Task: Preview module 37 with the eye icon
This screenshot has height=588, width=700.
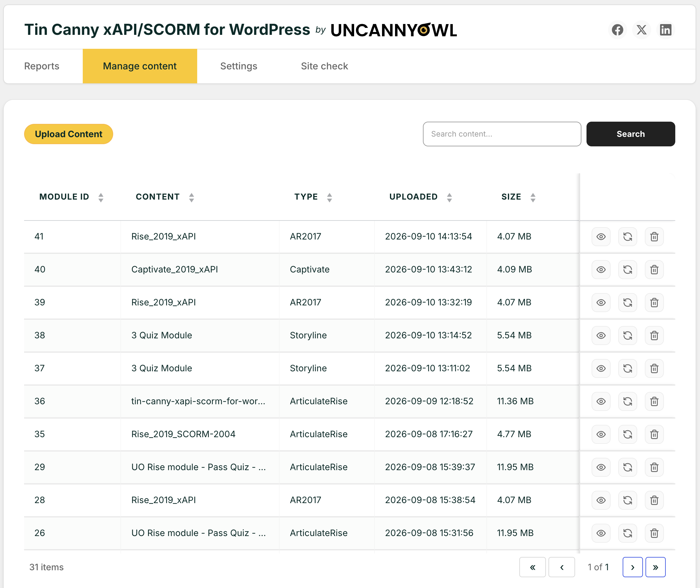Action: tap(601, 369)
